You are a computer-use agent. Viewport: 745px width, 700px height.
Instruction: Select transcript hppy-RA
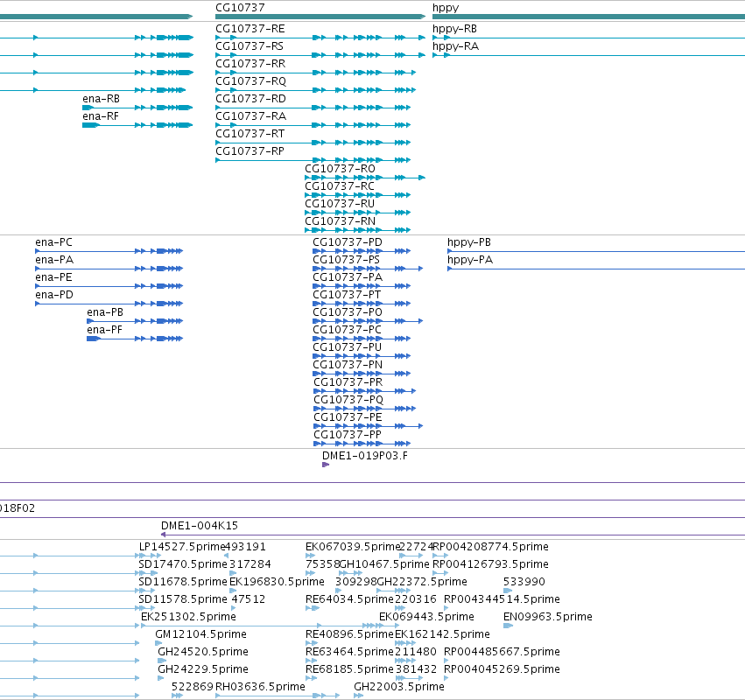[x=455, y=46]
